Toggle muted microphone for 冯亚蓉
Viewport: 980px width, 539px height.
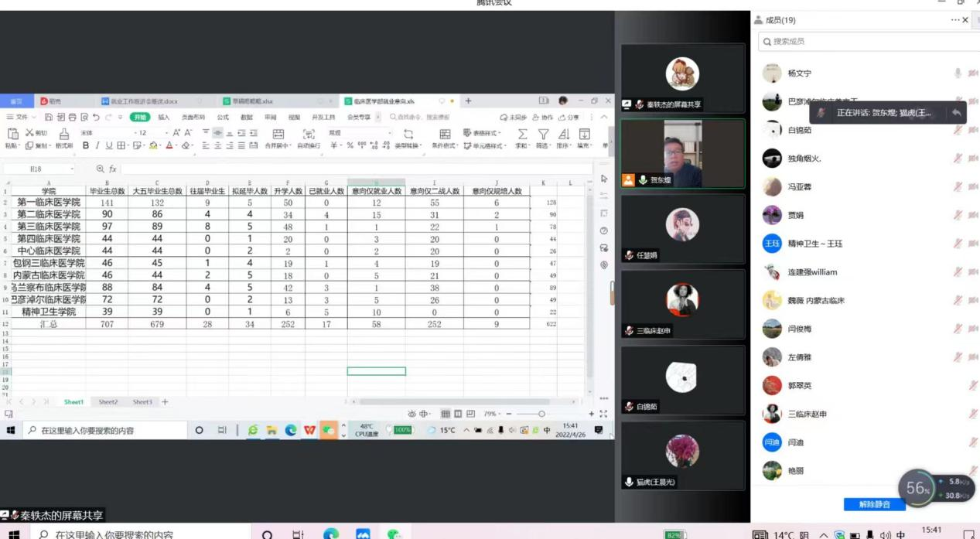pos(958,186)
